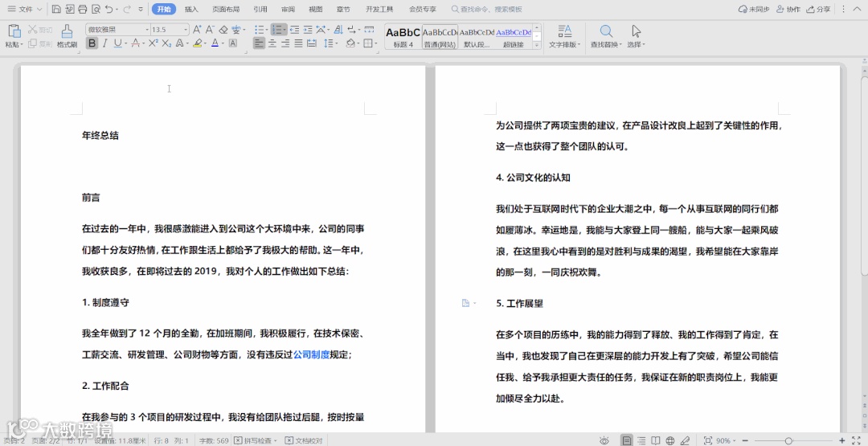868x446 pixels.
Task: Click the Print icon in quick access toolbar
Action: pos(83,9)
